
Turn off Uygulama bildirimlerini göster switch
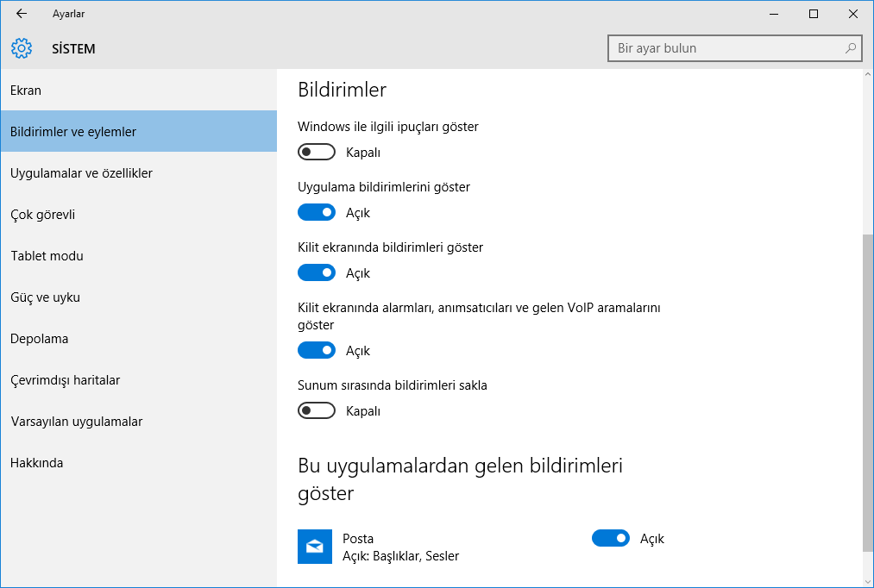pos(317,213)
